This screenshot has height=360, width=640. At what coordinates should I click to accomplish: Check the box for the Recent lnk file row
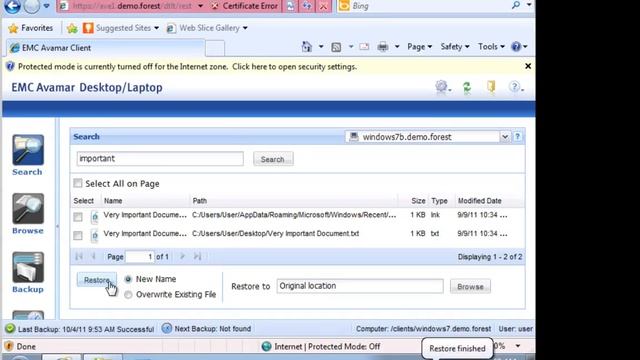pos(78,217)
